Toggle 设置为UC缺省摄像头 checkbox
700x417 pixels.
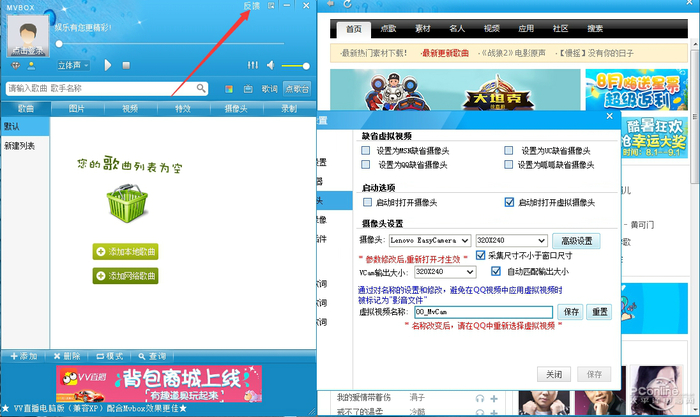pos(508,150)
